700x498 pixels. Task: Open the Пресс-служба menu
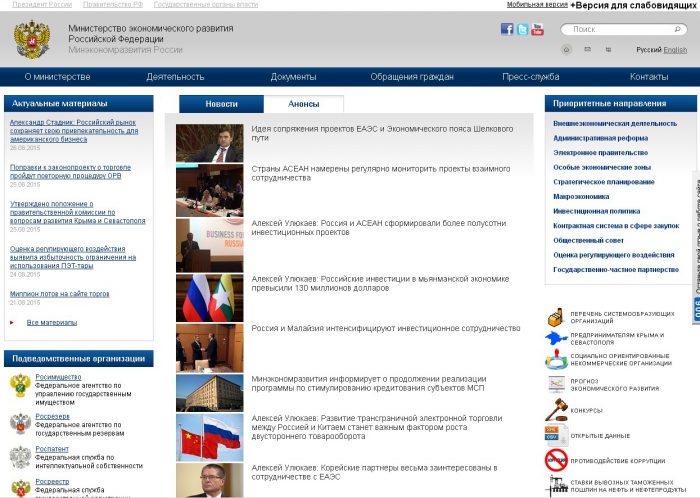[x=530, y=77]
